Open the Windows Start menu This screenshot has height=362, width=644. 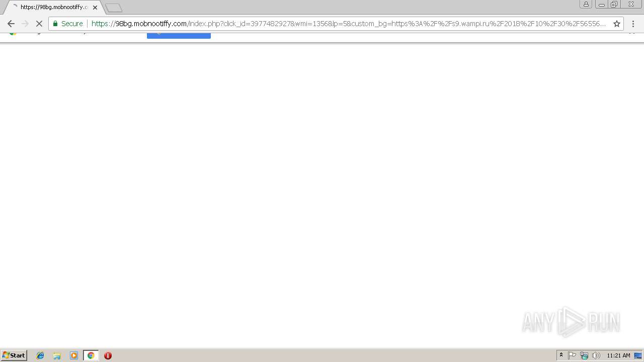(14, 355)
